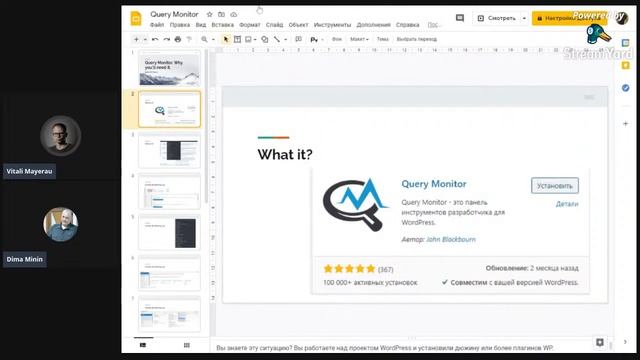Switch to filmstrip view at panel bottom
Image resolution: width=640 pixels, height=360 pixels.
point(143,345)
